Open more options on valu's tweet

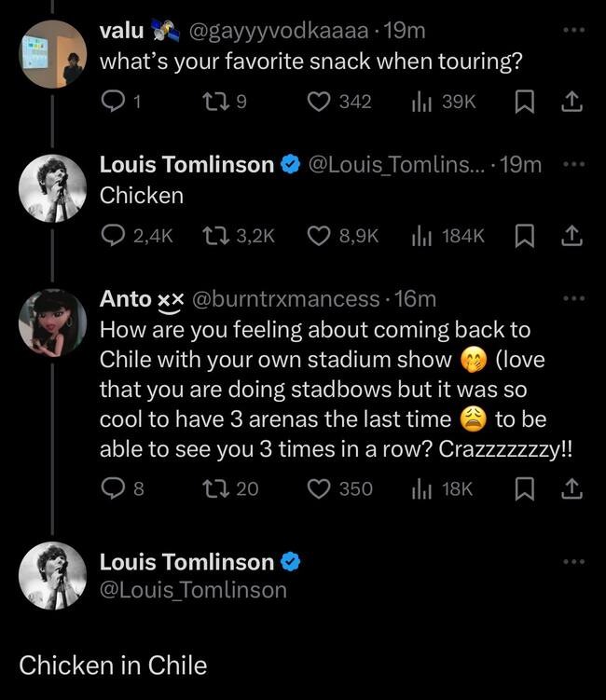[573, 30]
